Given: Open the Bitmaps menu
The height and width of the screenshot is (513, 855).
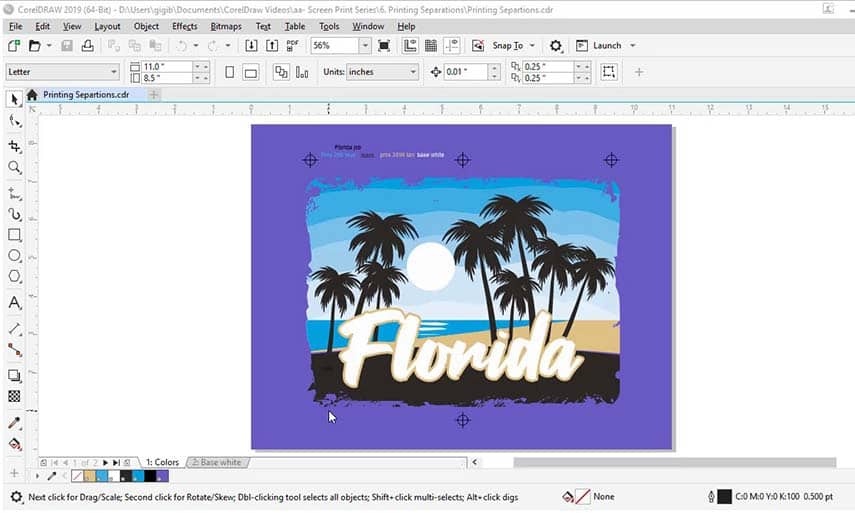Looking at the screenshot, I should coord(226,26).
